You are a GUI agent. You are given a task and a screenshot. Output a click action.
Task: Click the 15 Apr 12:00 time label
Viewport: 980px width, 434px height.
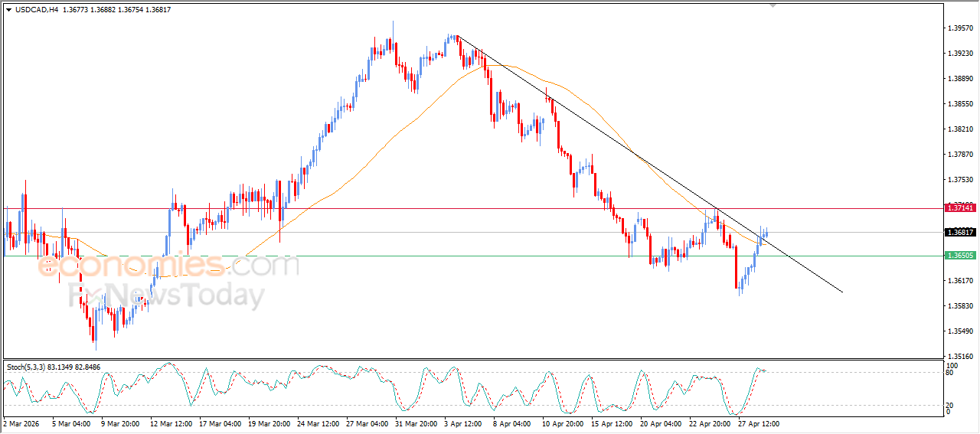(612, 423)
